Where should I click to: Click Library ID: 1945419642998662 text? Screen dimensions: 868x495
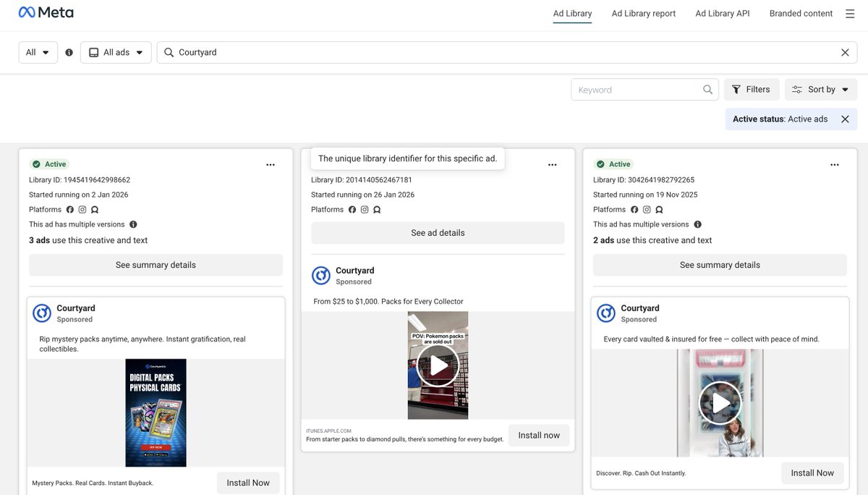80,180
